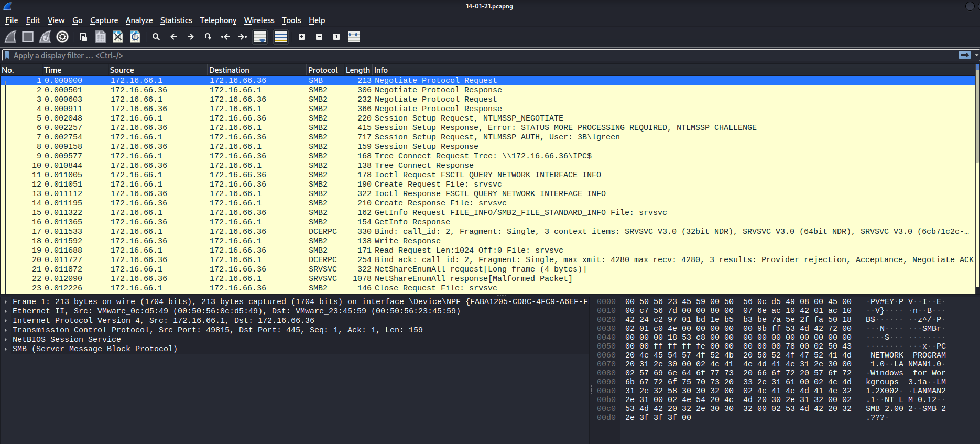Viewport: 980px width, 444px height.
Task: Sort packets by Time column
Action: (x=75, y=70)
